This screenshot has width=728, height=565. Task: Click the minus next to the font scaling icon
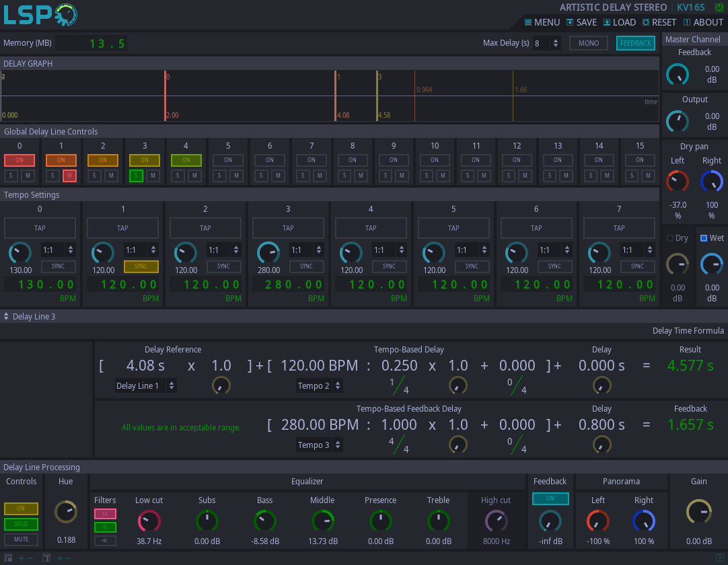coord(68,558)
